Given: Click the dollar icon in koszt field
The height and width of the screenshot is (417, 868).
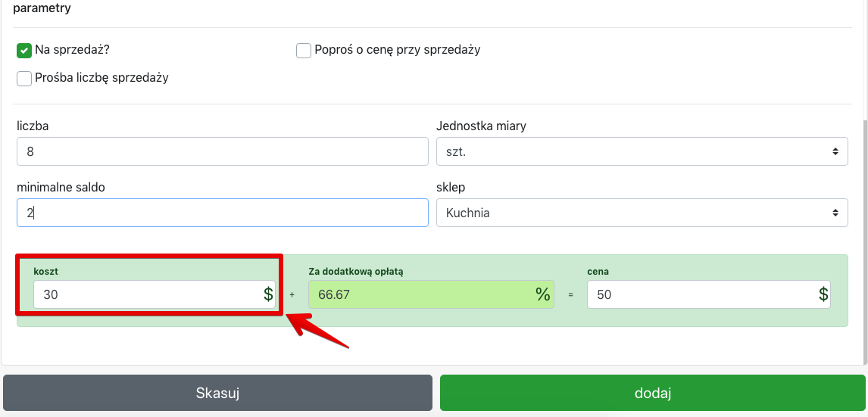Looking at the screenshot, I should click(x=268, y=294).
